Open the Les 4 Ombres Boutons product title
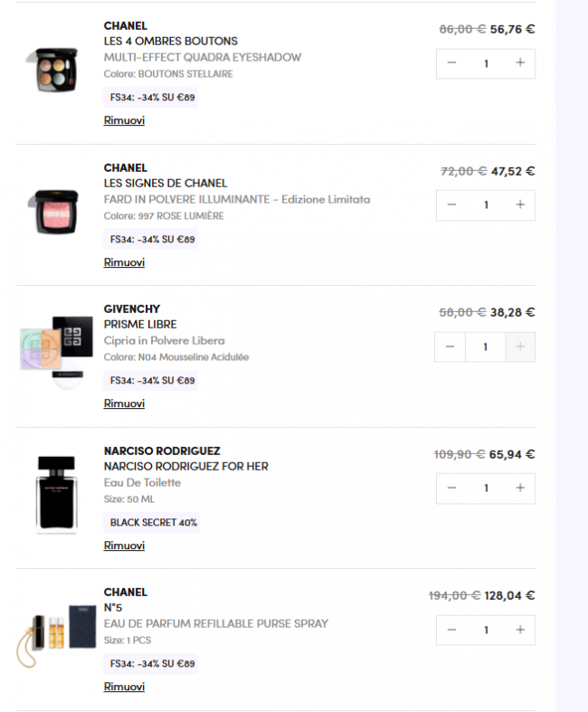This screenshot has height=712, width=588. point(170,41)
